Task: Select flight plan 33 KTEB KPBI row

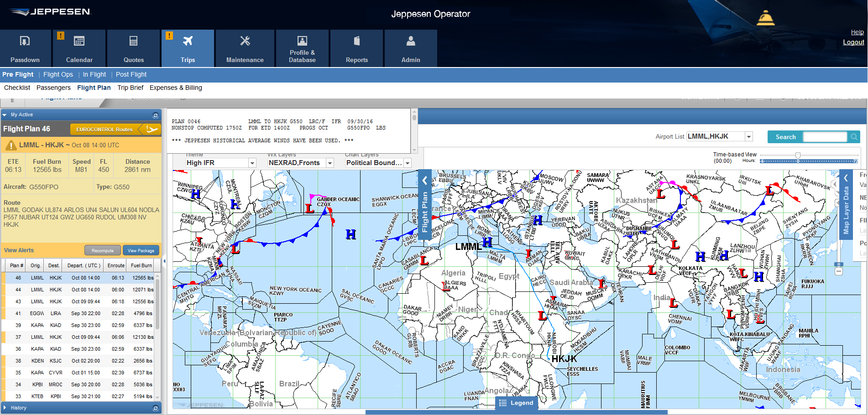Action: coord(78,396)
